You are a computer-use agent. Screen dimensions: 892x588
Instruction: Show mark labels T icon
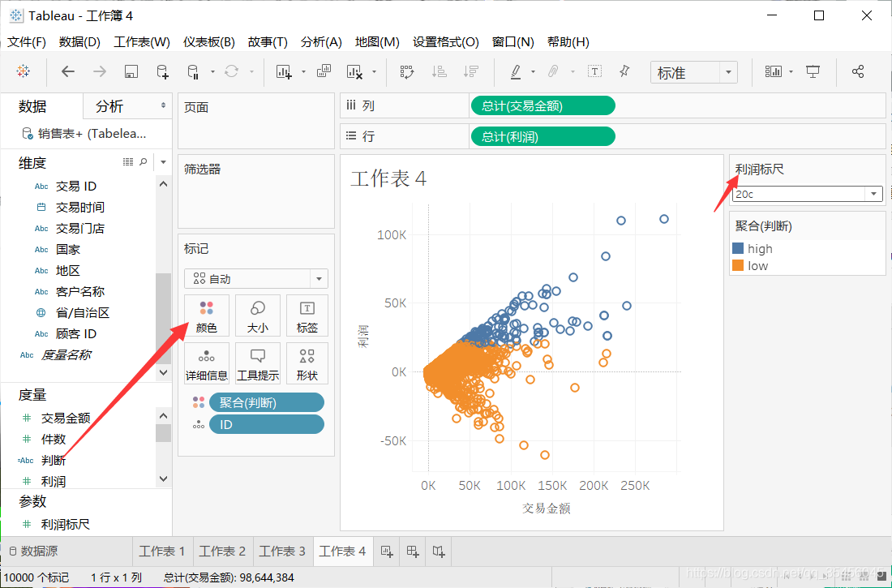pyautogui.click(x=594, y=71)
